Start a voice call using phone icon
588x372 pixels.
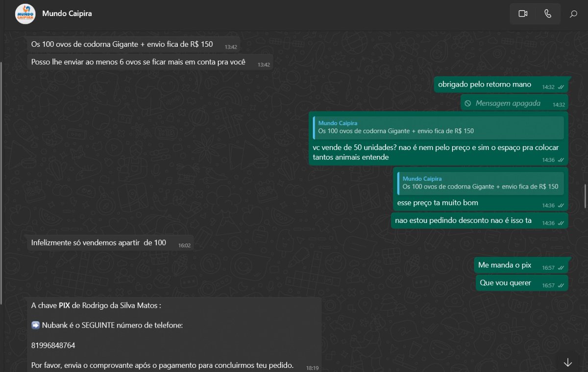click(548, 14)
